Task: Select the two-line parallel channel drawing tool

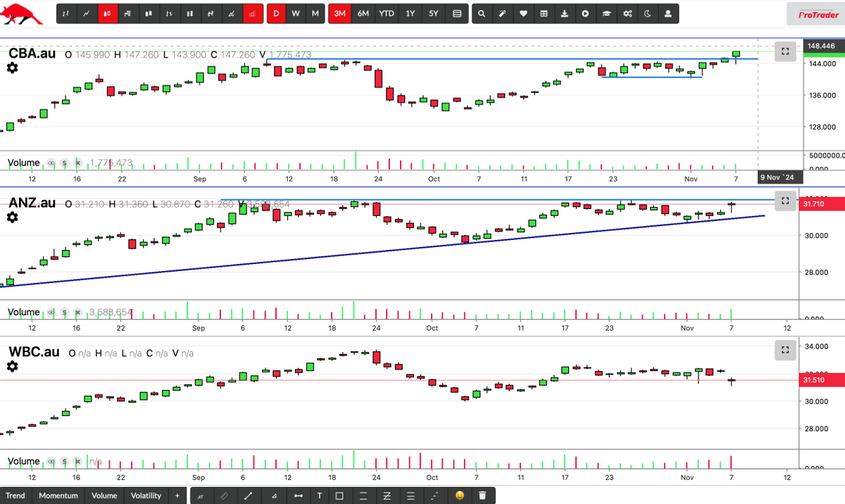Action: point(365,496)
